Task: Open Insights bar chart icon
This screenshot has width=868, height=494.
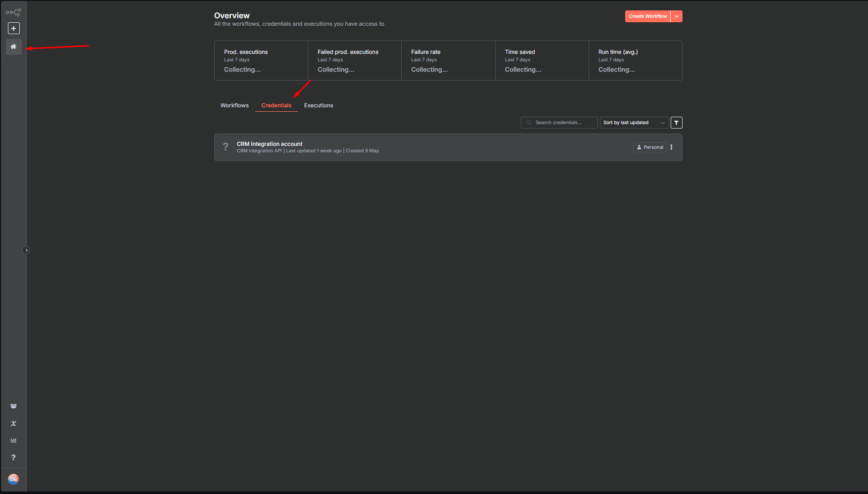Action: 13,441
